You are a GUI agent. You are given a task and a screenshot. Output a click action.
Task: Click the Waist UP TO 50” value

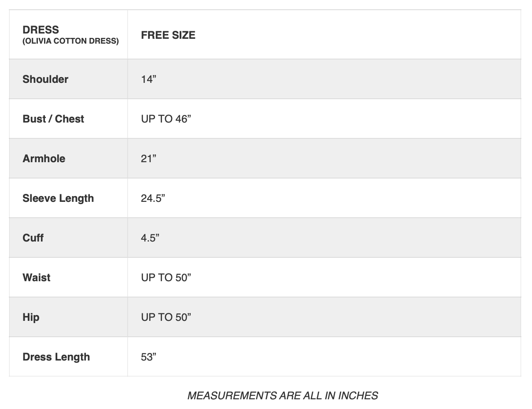(x=166, y=278)
